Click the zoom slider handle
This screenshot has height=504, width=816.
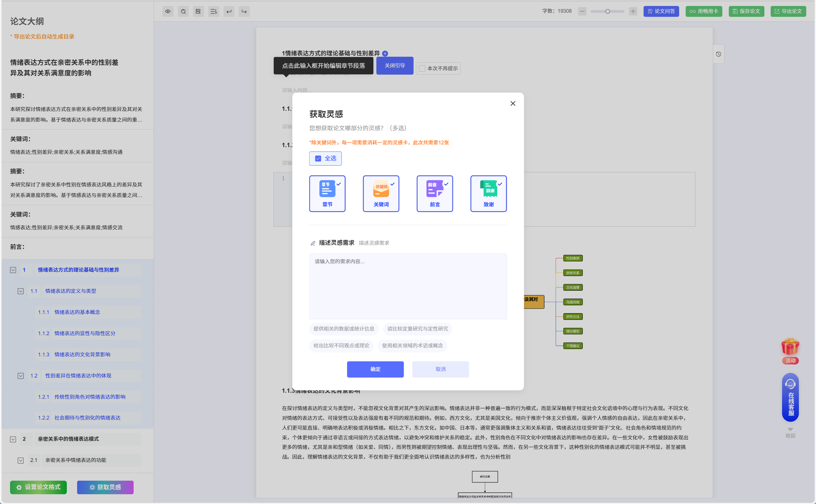coord(607,11)
